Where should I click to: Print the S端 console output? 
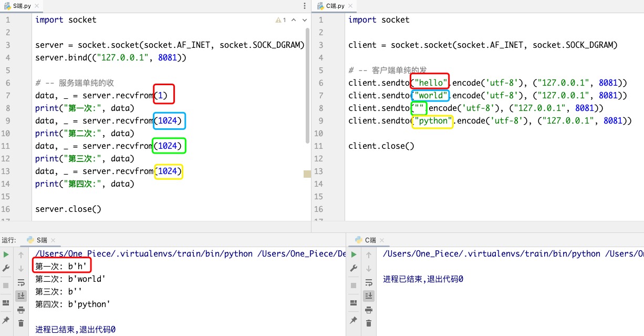click(x=21, y=309)
